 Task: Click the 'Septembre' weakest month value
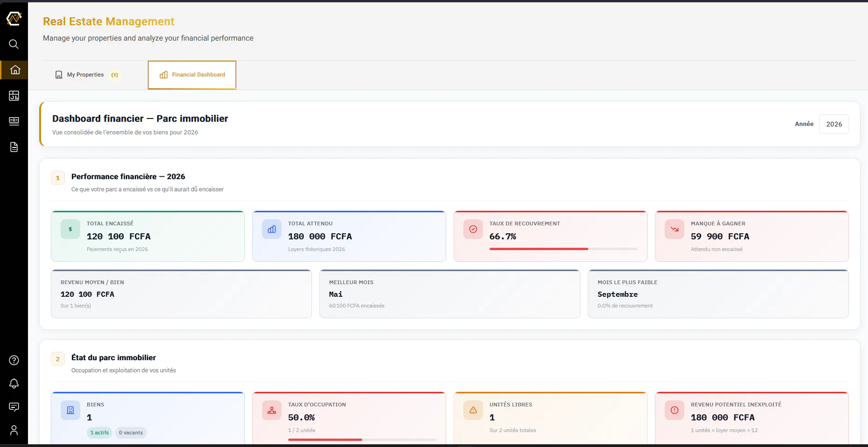[x=618, y=294]
